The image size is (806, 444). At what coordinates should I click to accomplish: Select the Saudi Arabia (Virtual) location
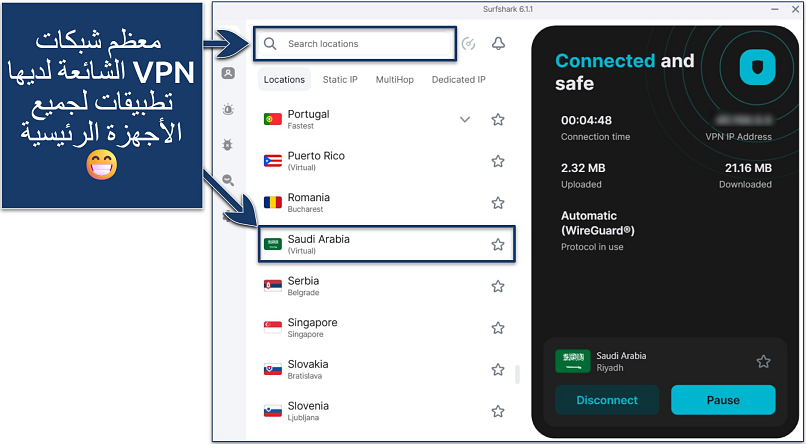pos(387,245)
